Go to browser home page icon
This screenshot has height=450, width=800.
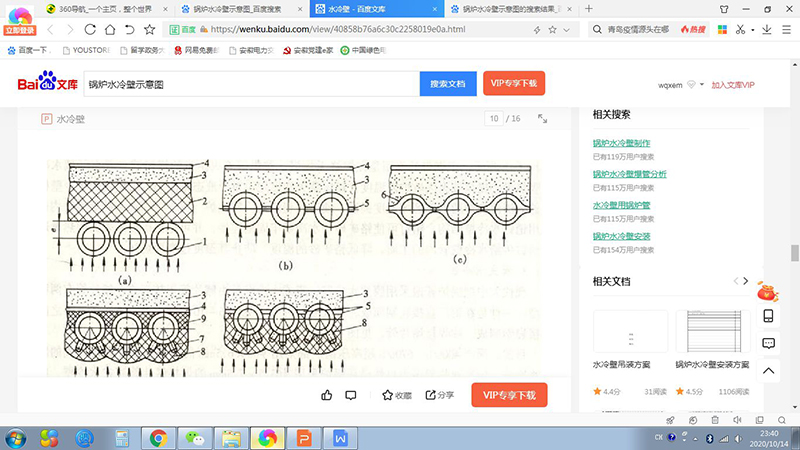(x=112, y=29)
